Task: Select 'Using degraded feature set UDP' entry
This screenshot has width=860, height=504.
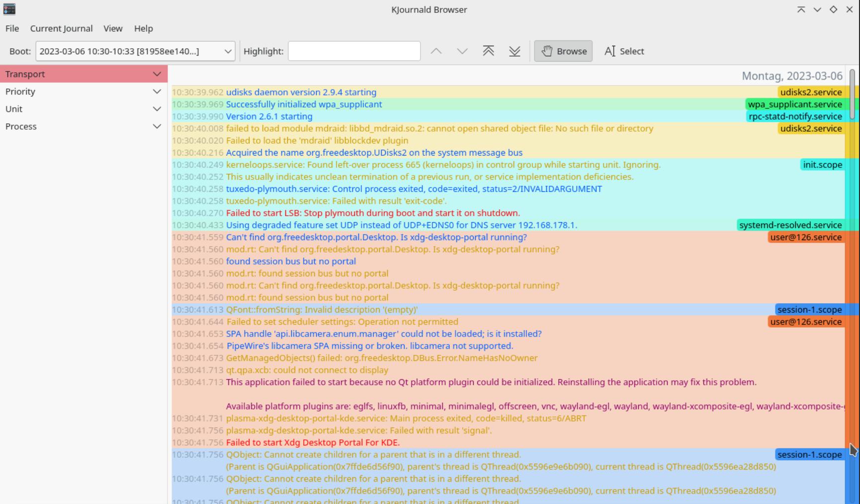Action: point(402,225)
